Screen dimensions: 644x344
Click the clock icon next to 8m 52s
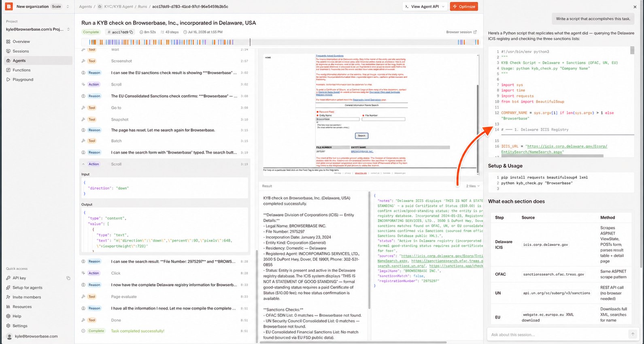(141, 32)
